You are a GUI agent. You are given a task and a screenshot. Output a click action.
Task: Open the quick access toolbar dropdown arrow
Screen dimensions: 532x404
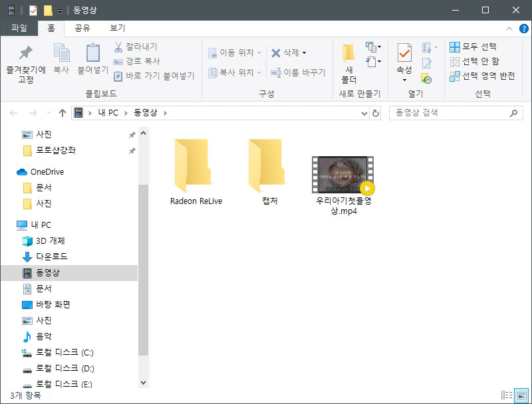click(x=61, y=10)
